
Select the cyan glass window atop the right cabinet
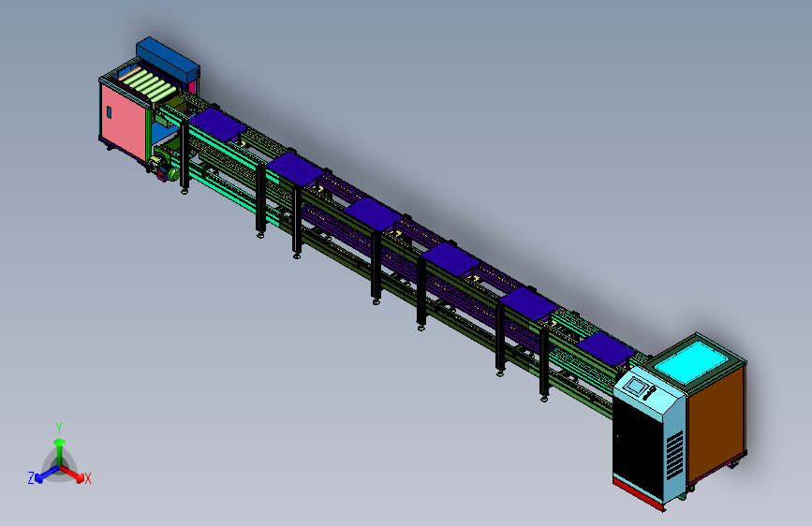coord(694,362)
